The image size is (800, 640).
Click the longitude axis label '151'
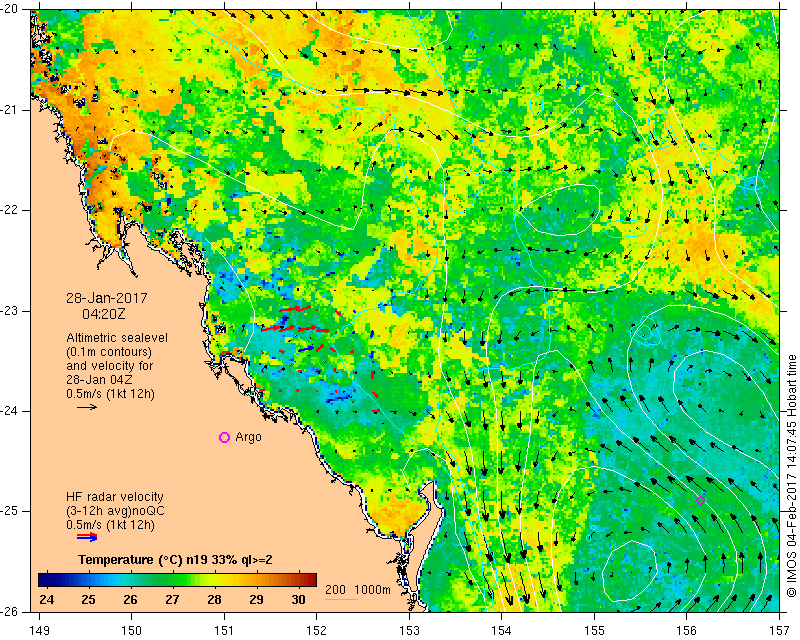[x=224, y=631]
